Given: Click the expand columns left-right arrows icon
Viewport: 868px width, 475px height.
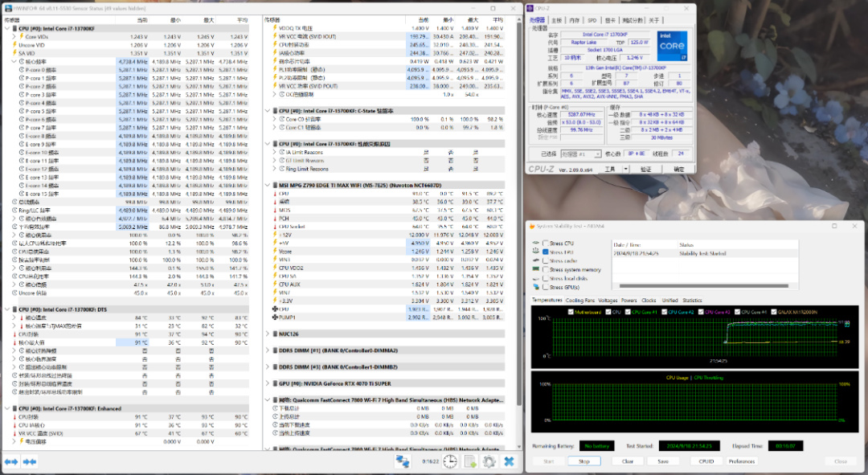Looking at the screenshot, I should [11, 462].
